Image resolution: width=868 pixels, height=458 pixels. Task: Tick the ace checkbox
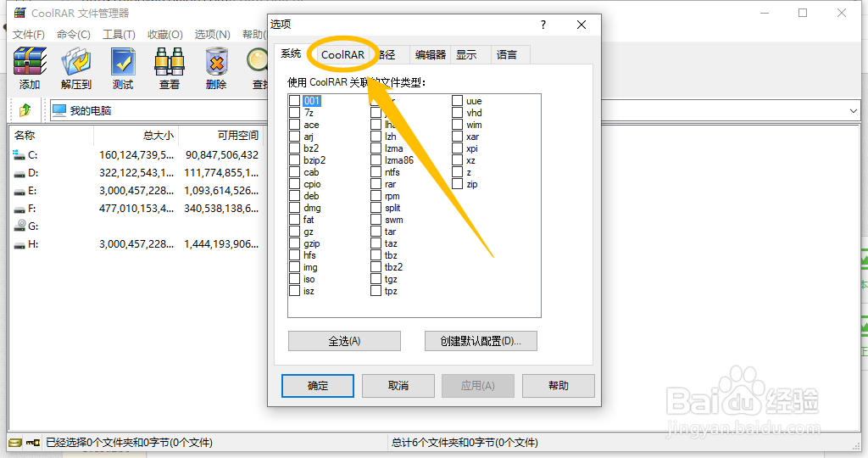click(294, 125)
